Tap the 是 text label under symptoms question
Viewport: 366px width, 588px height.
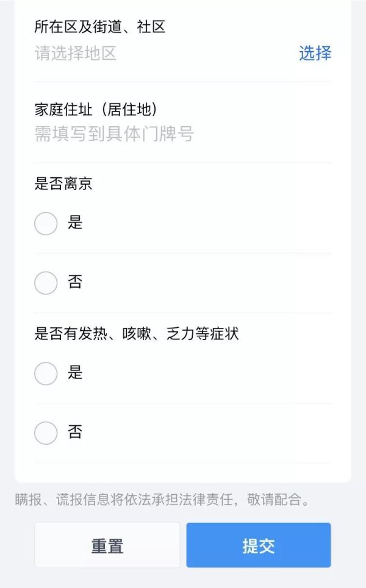coord(75,372)
